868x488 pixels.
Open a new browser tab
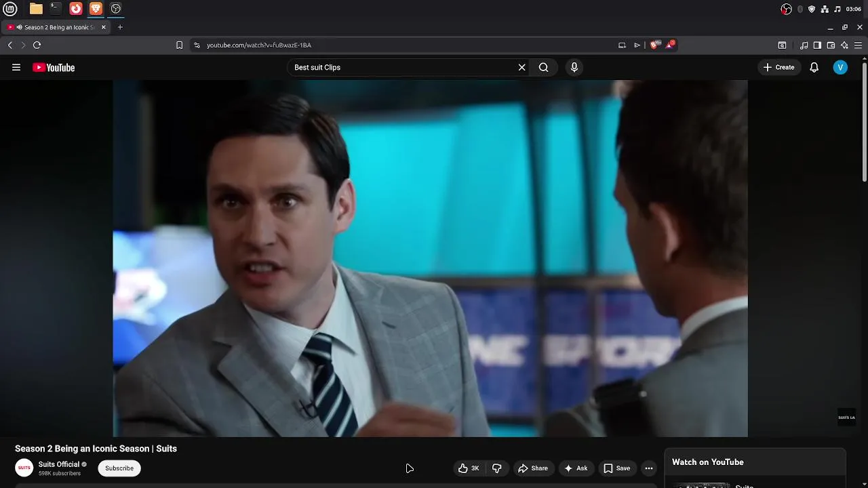coord(120,27)
